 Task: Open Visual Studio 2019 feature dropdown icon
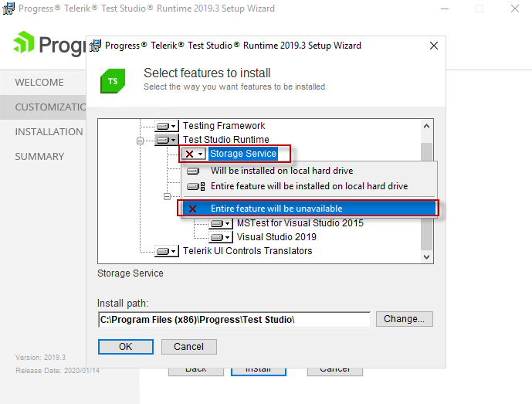point(221,237)
